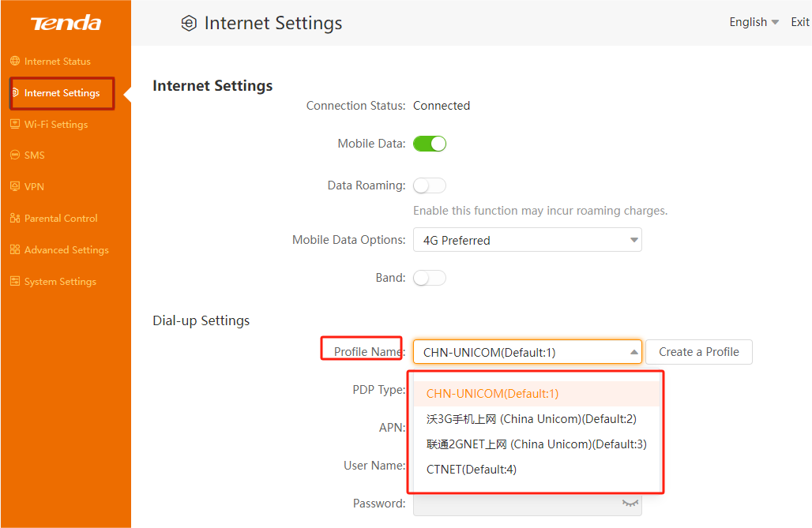Turn off the Mobile Data switch

(430, 144)
